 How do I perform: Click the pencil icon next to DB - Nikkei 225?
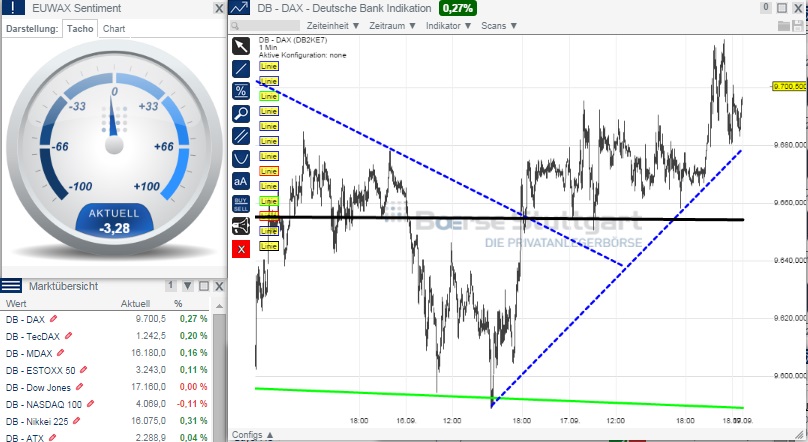click(76, 421)
